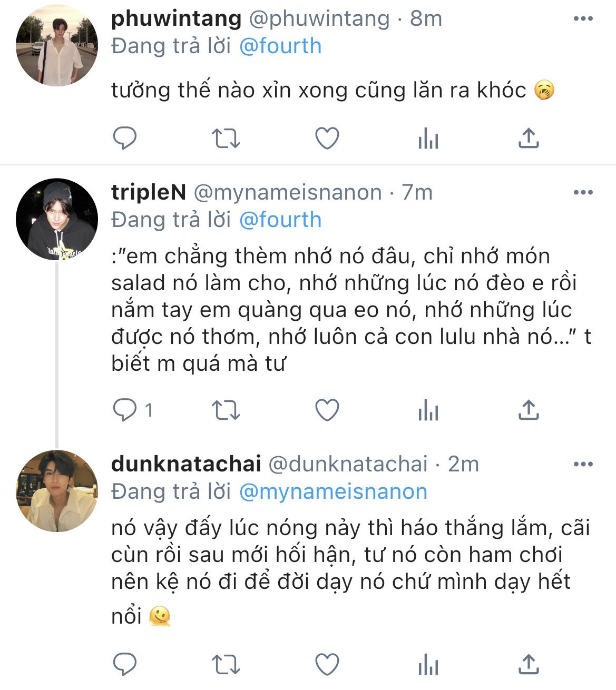Share tripleN's tweet

pyautogui.click(x=529, y=410)
